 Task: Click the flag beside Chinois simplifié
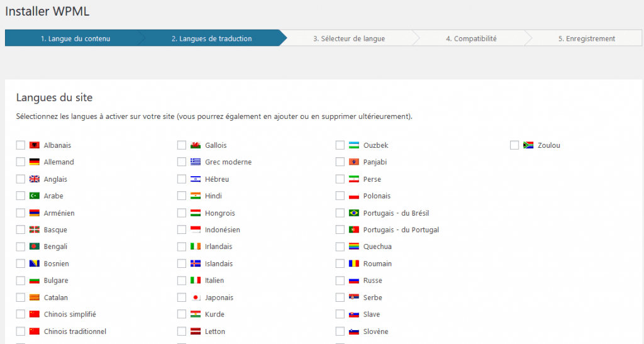[35, 314]
